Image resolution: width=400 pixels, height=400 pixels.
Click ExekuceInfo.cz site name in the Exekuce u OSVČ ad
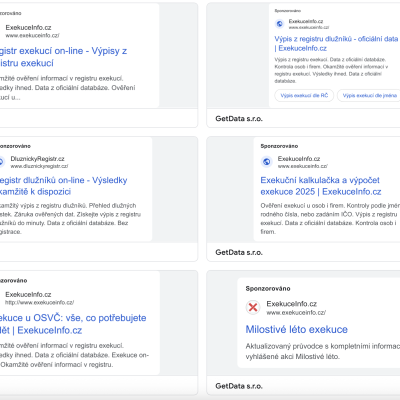coord(28,294)
